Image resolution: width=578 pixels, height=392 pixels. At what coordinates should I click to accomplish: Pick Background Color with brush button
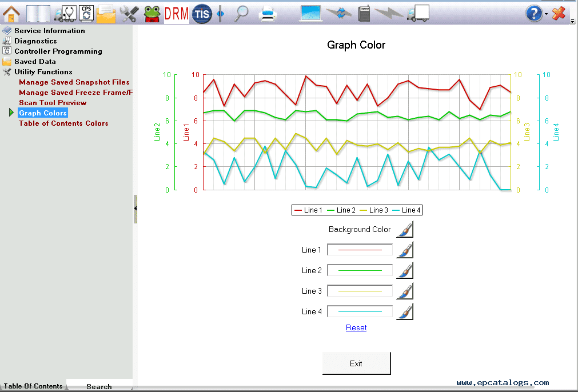[404, 229]
